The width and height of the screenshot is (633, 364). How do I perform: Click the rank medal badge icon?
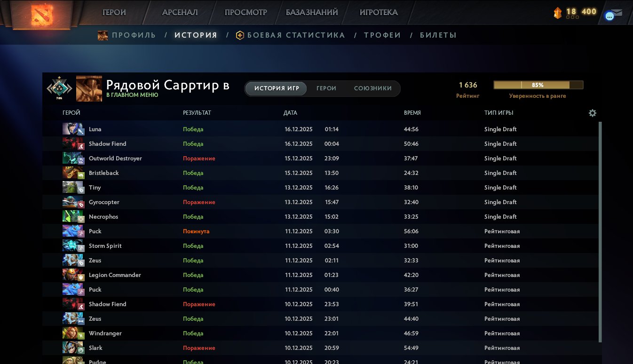[x=59, y=87]
